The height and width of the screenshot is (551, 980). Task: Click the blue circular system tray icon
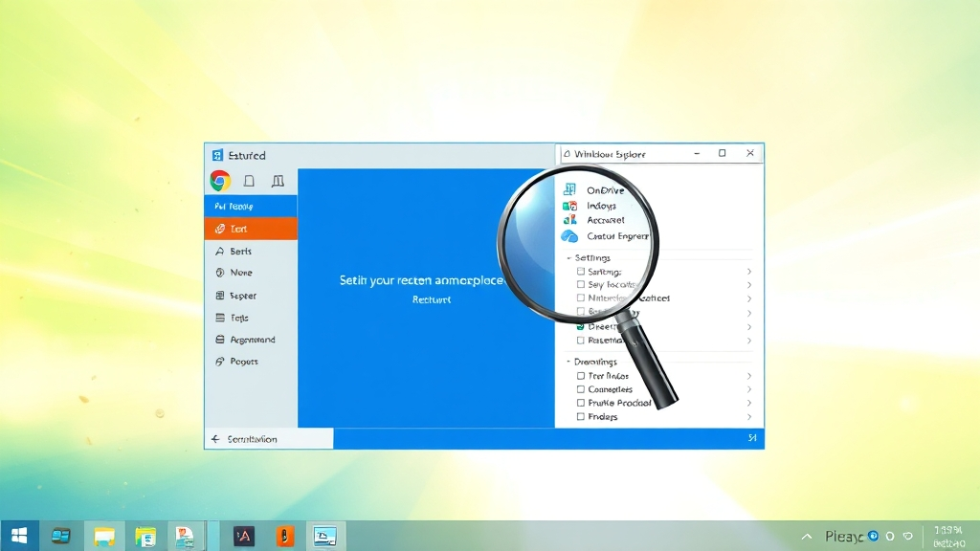(x=873, y=536)
